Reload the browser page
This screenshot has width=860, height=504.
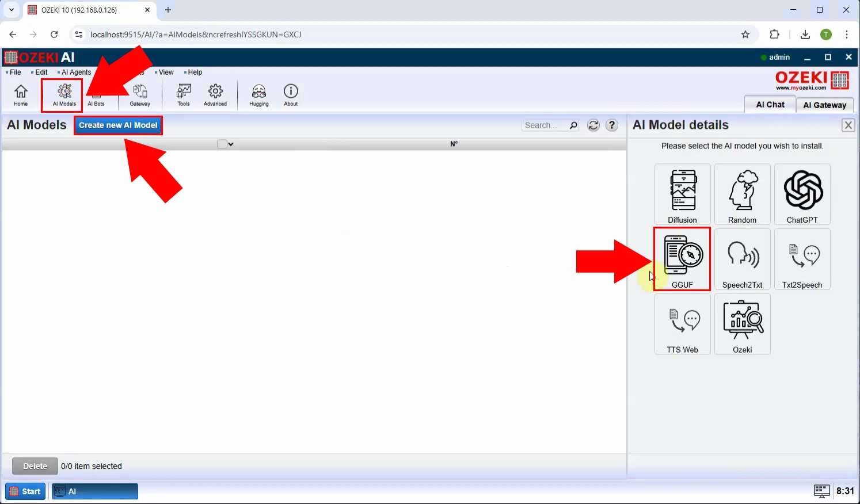pos(54,35)
